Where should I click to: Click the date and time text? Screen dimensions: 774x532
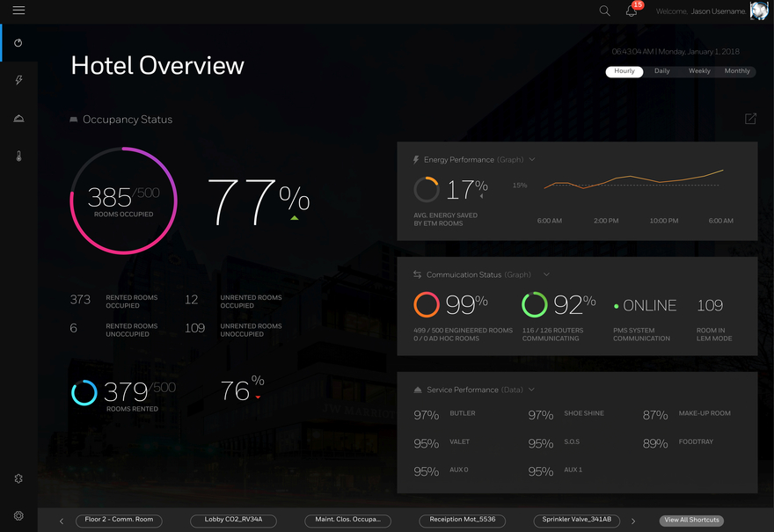tap(675, 51)
